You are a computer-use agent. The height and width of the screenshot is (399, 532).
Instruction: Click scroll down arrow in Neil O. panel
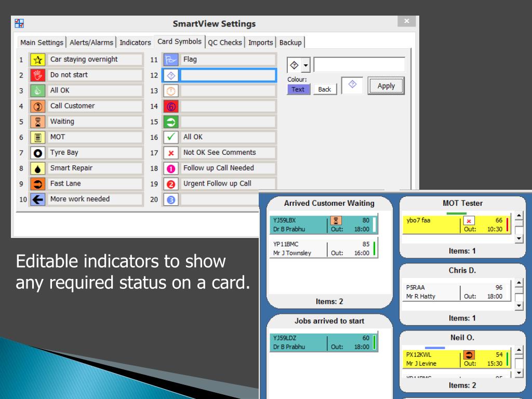click(x=519, y=373)
